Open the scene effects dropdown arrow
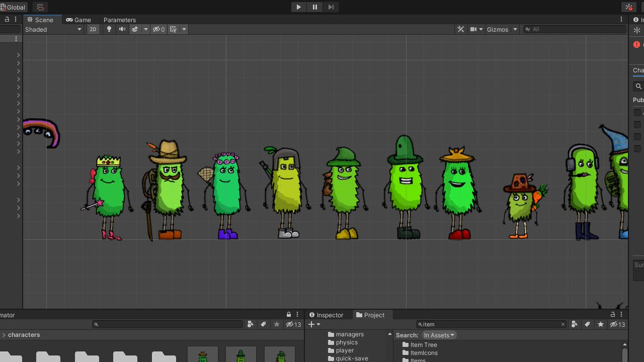Screen dimensions: 644x362 pos(145,29)
